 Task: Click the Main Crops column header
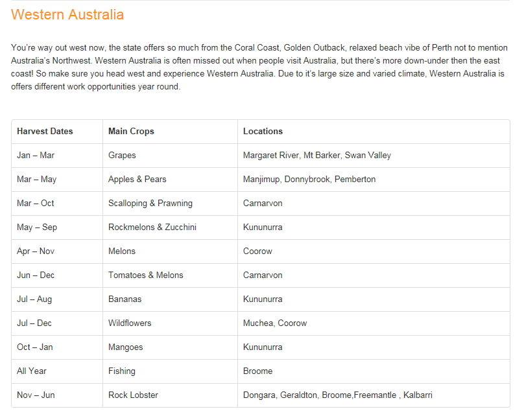131,131
